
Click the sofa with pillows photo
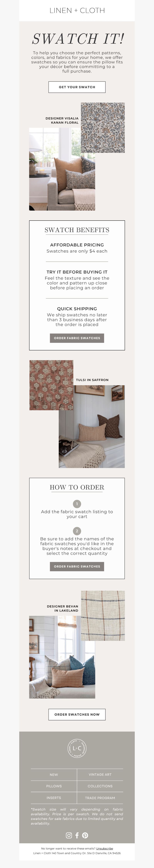(x=62, y=169)
